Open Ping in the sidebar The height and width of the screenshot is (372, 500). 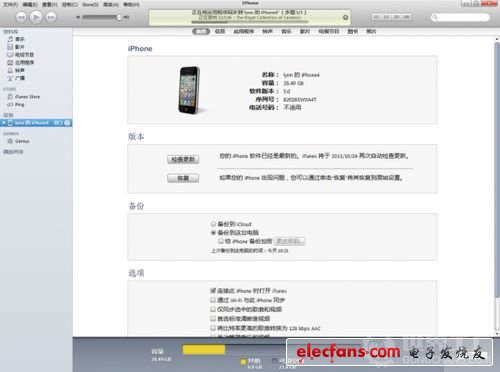click(16, 104)
